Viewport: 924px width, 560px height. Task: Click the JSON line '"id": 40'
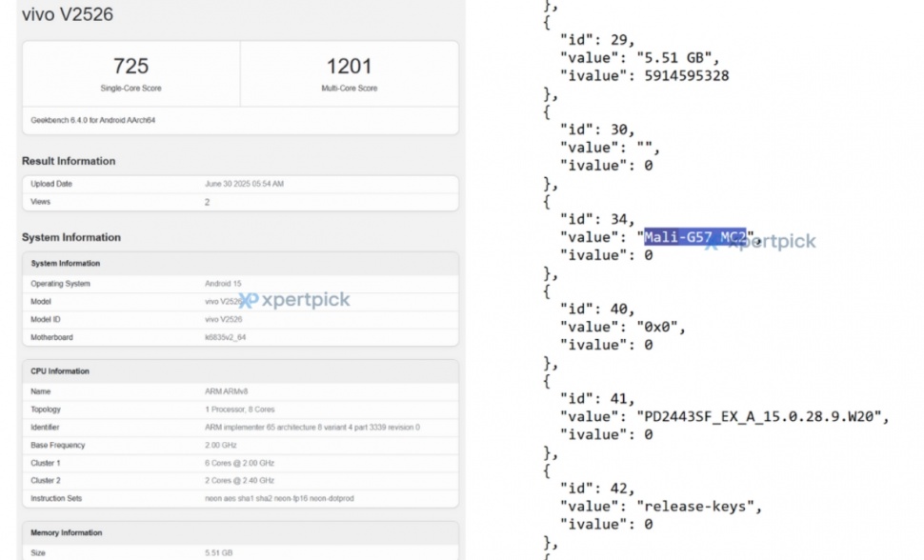(x=597, y=309)
